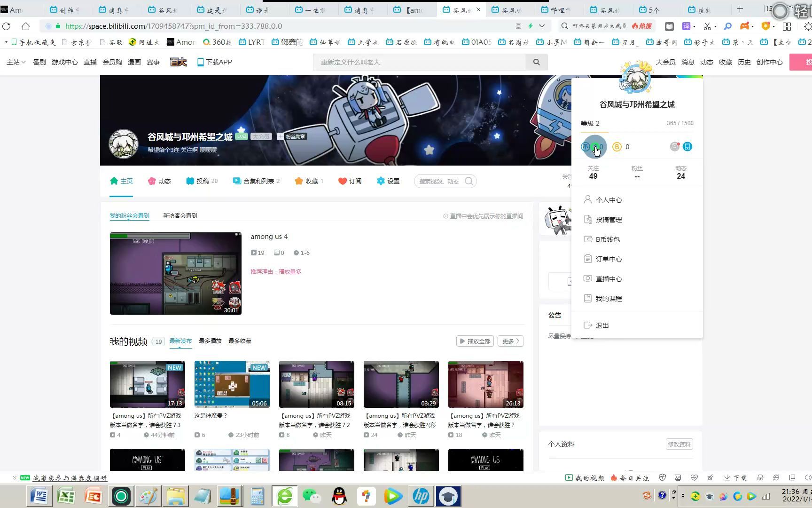Expand the 主站 dropdown
This screenshot has width=812, height=508.
point(16,62)
